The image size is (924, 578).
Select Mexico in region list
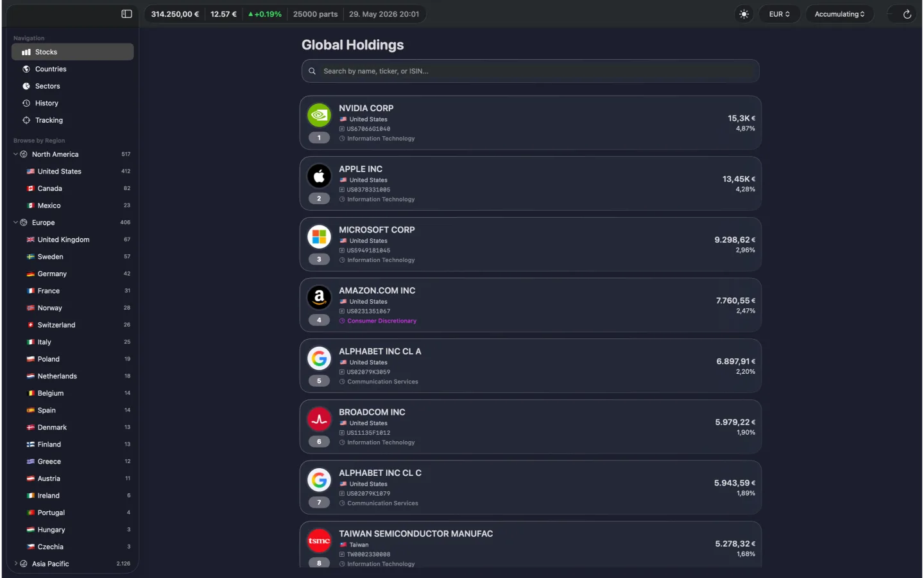click(73, 206)
